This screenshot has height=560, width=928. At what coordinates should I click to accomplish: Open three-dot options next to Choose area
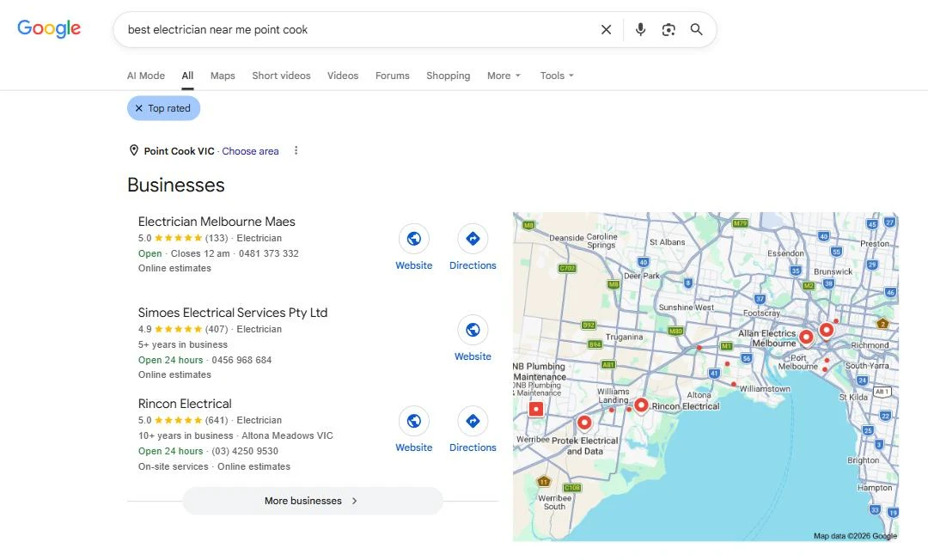click(296, 151)
